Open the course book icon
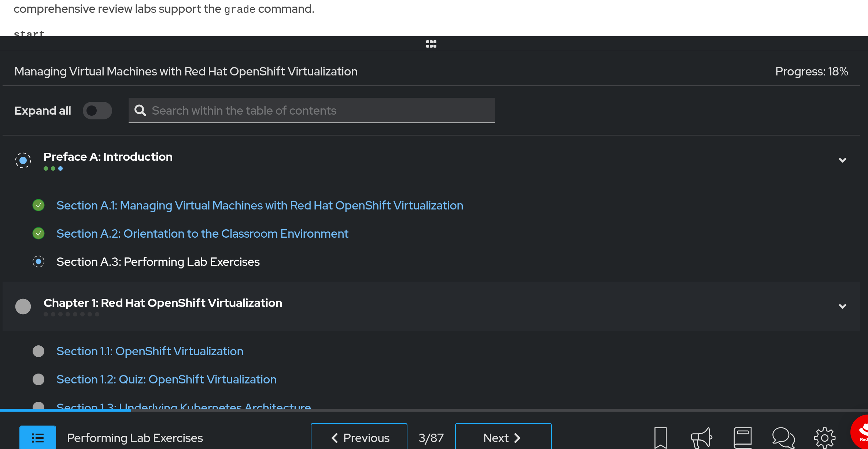This screenshot has height=449, width=868. tap(742, 437)
